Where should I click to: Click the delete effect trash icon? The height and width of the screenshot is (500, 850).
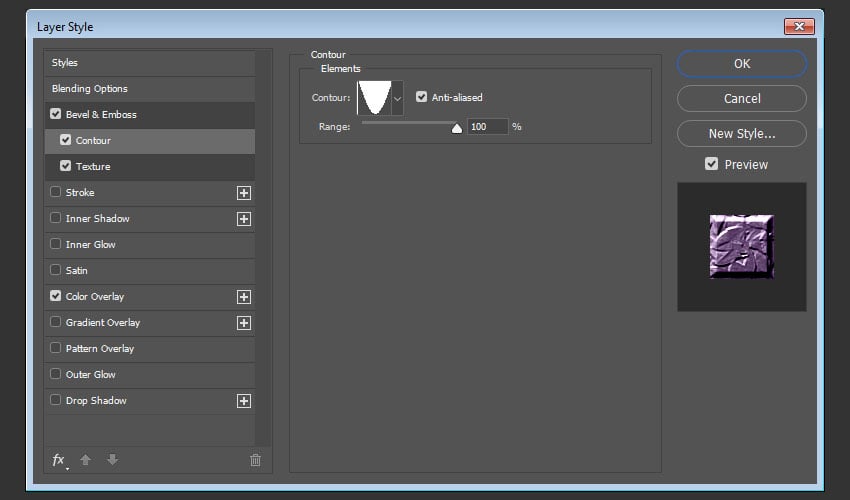pos(255,460)
